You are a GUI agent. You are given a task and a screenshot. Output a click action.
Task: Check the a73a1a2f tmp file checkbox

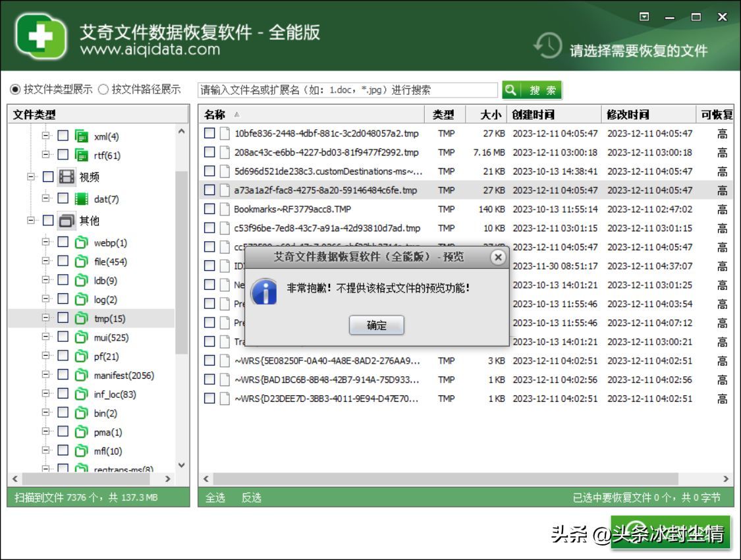209,190
